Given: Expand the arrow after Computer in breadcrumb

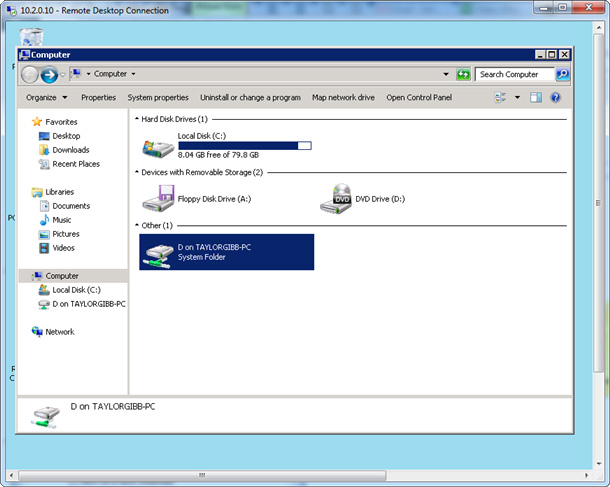Looking at the screenshot, I should tap(133, 74).
